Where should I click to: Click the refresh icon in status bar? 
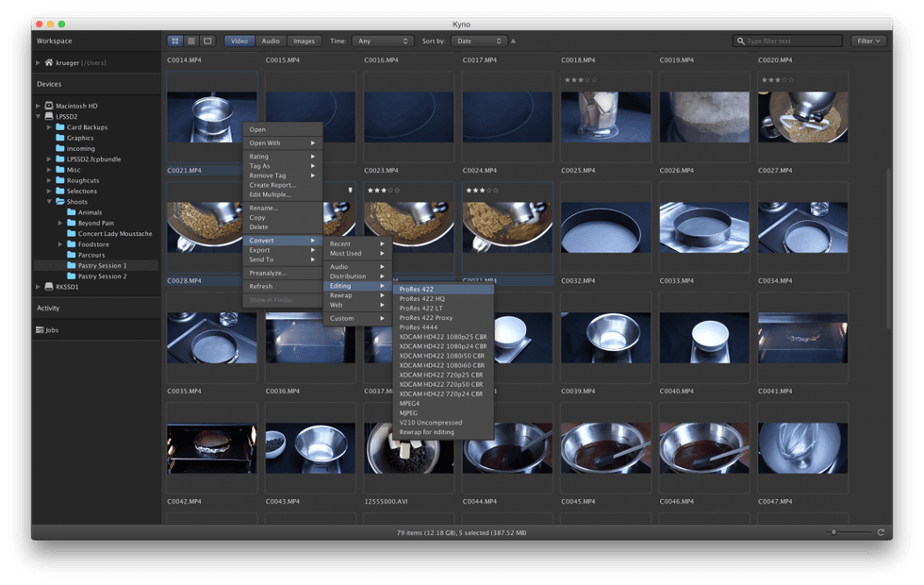pyautogui.click(x=881, y=532)
